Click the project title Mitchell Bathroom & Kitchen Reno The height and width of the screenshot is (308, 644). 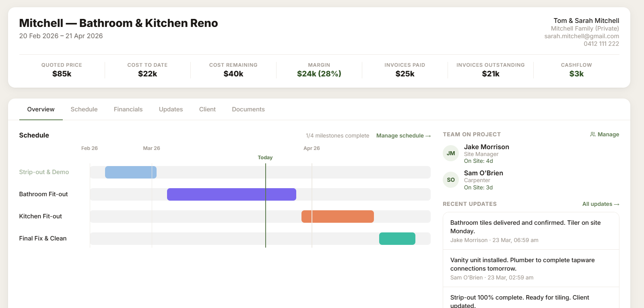point(118,23)
